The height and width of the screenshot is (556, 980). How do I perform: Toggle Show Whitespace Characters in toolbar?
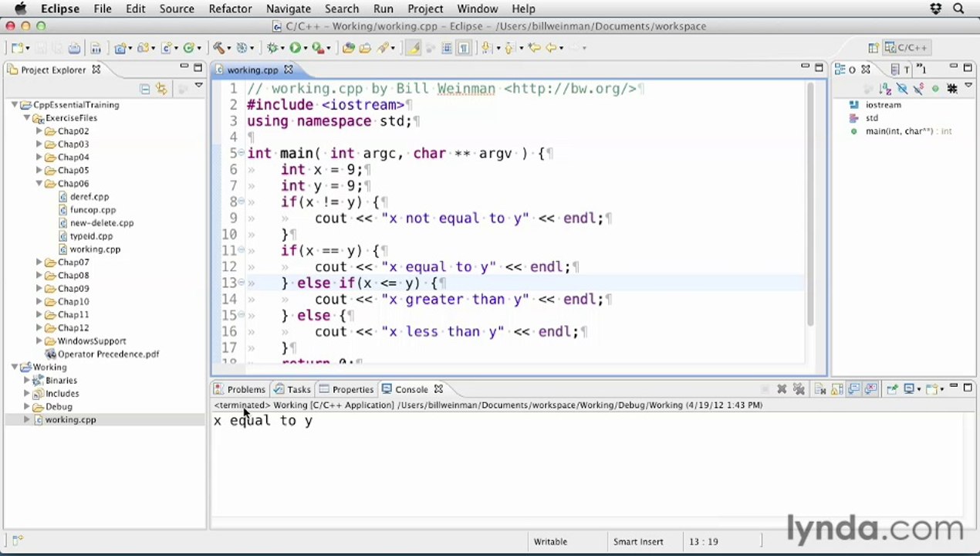(464, 48)
